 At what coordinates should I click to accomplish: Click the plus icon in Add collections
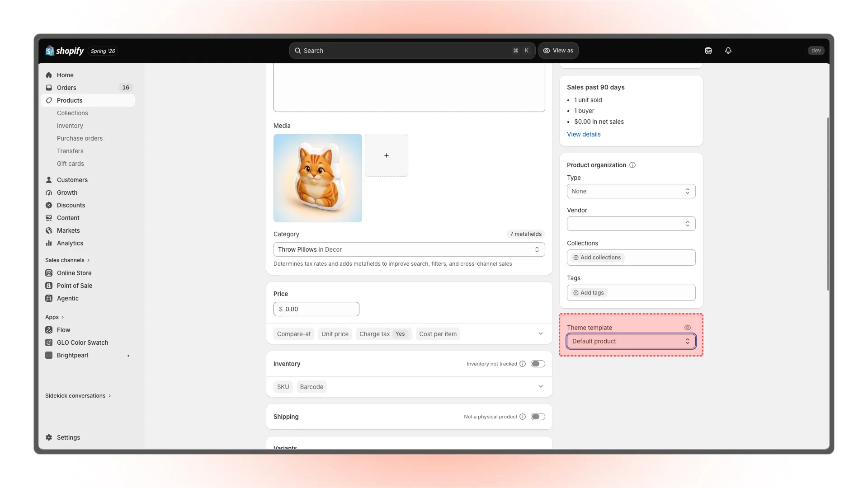(576, 258)
